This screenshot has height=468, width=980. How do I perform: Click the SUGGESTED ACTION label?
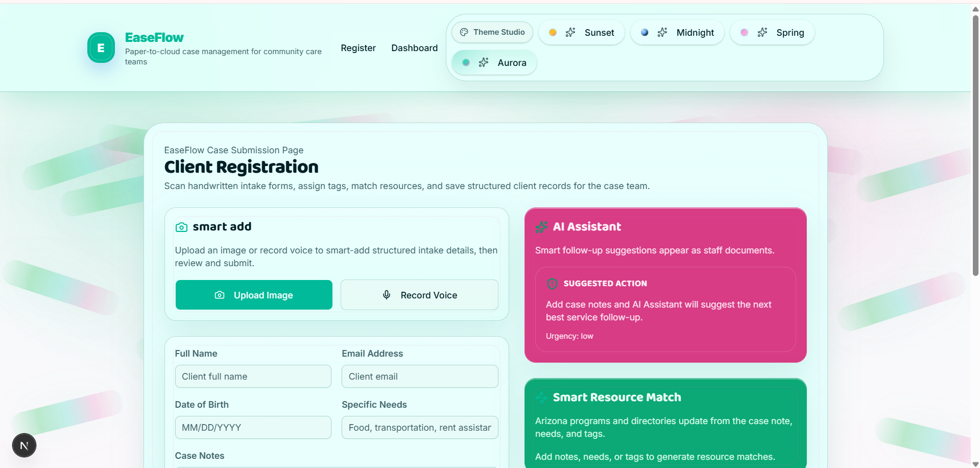coord(605,284)
